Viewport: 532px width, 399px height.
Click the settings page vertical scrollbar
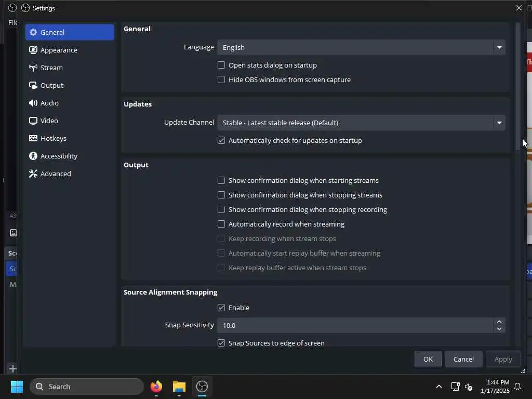518,86
